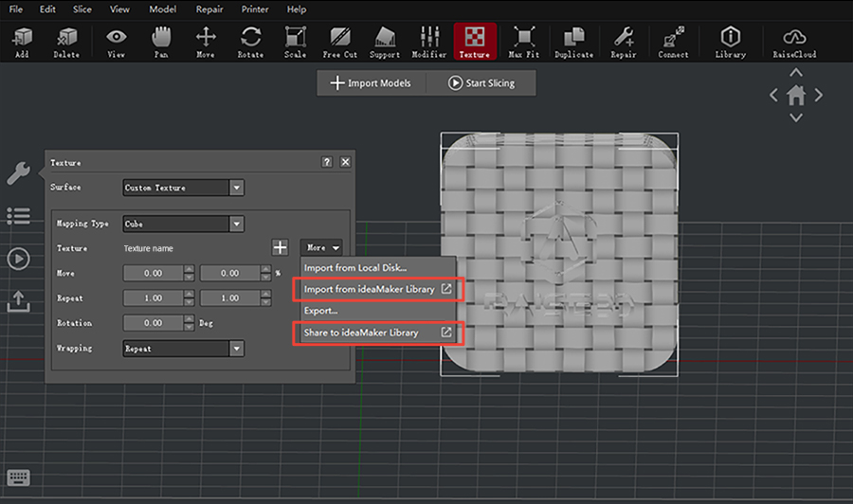Click the Rotation degree field
Screen dimensions: 853x504
[154, 323]
